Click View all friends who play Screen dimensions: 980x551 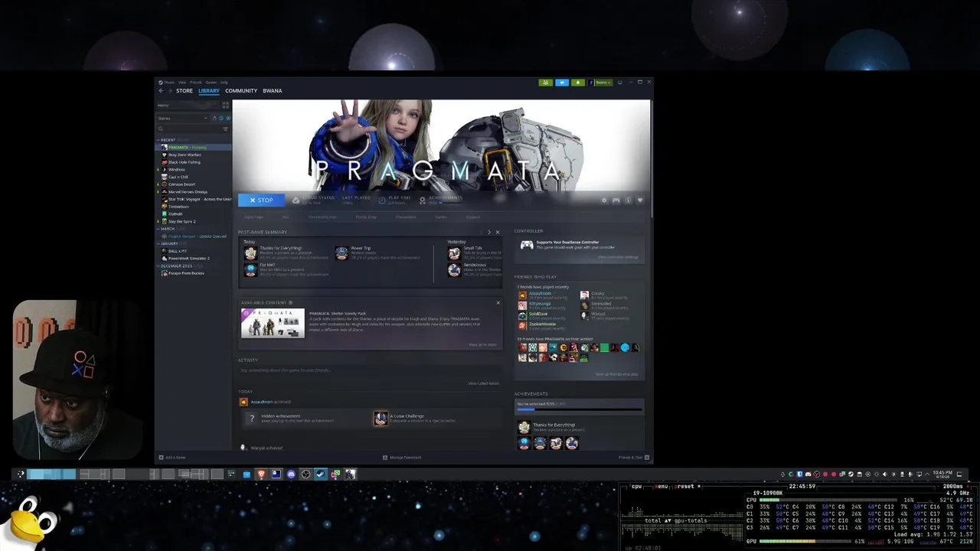pyautogui.click(x=616, y=374)
